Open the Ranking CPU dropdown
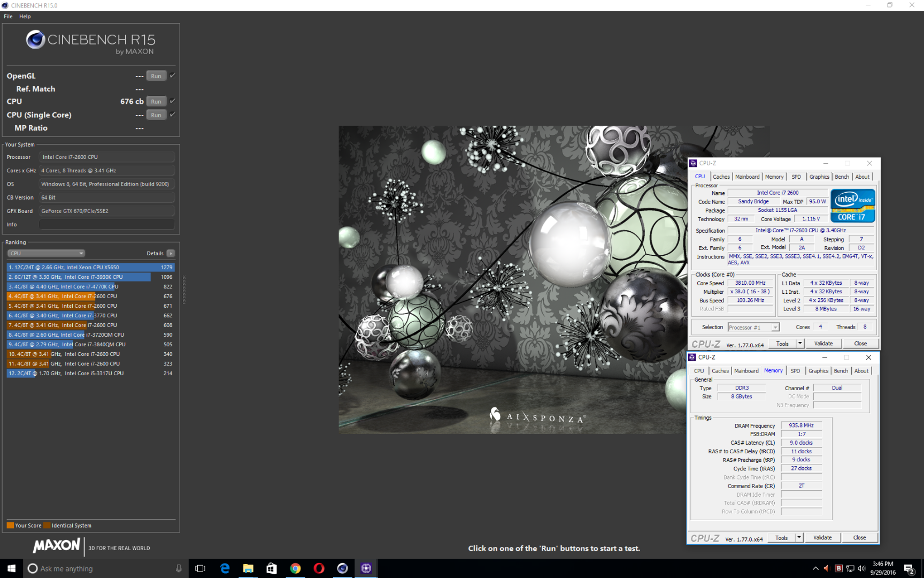Screen dimensions: 924x578 click(x=46, y=253)
